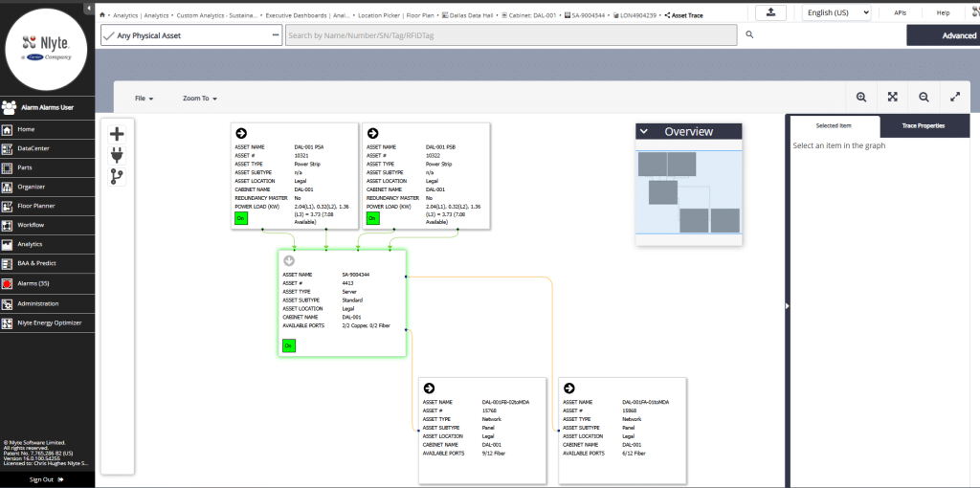Fit graph to screen
The width and height of the screenshot is (980, 488).
pos(893,98)
